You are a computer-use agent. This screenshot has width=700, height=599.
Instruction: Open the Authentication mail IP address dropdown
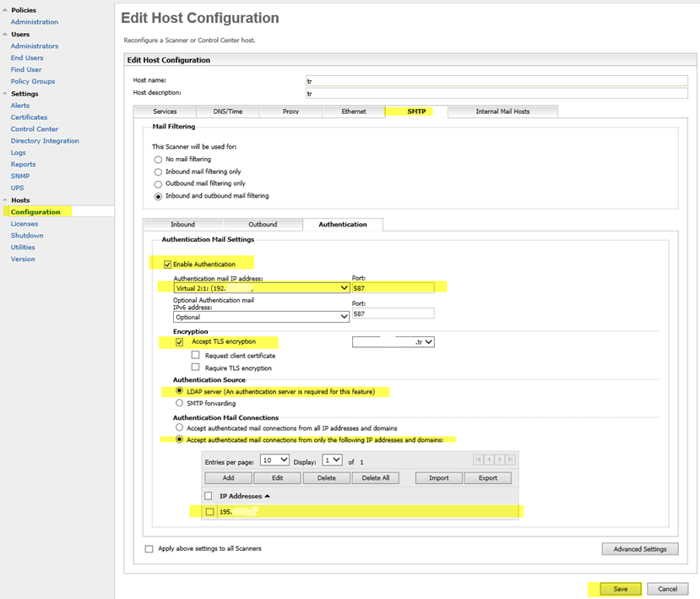coord(261,288)
